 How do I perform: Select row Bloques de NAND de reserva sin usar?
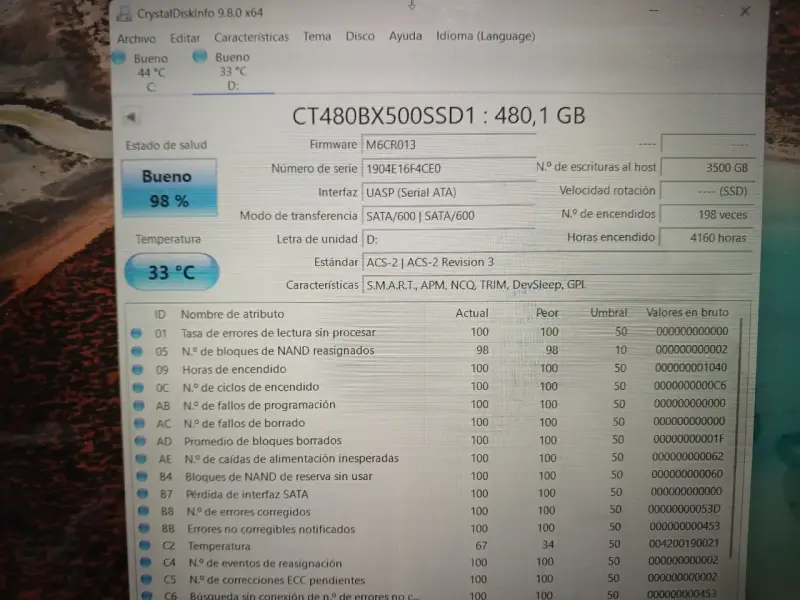433,476
